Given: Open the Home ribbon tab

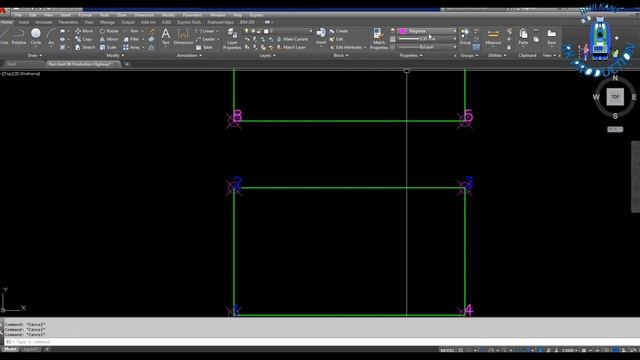Looking at the screenshot, I should (6, 22).
